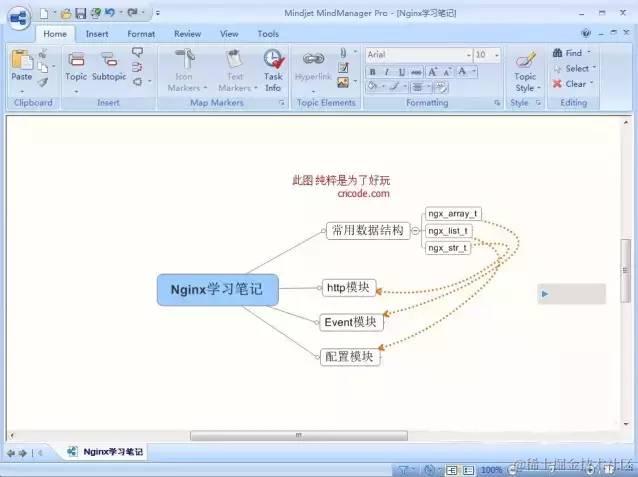
Task: Toggle underline formatting
Action: pyautogui.click(x=402, y=72)
